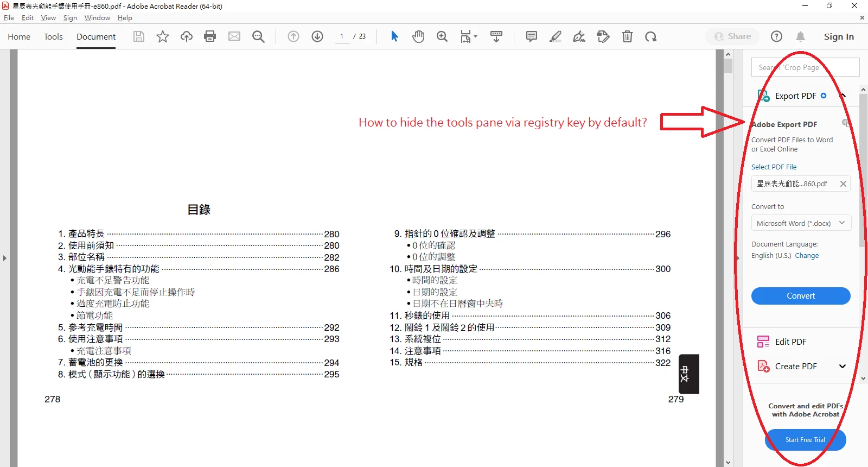The image size is (868, 467).
Task: Add a sticky note comment
Action: pos(532,36)
